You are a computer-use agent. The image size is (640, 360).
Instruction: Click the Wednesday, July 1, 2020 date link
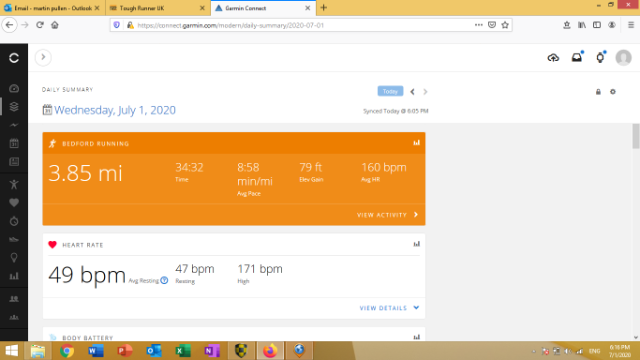[115, 110]
